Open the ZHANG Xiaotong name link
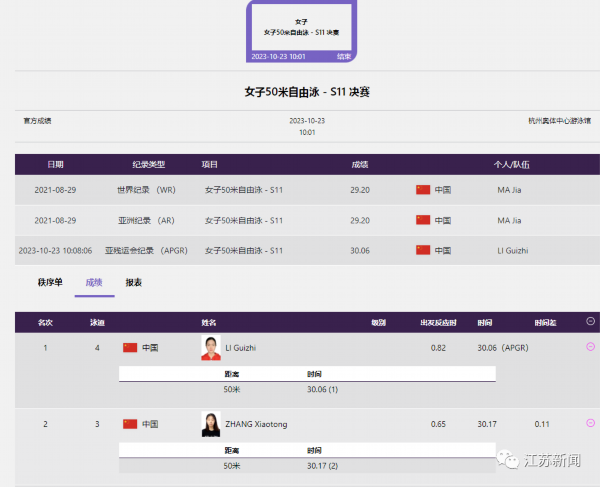This screenshot has width=600, height=487. 256,424
